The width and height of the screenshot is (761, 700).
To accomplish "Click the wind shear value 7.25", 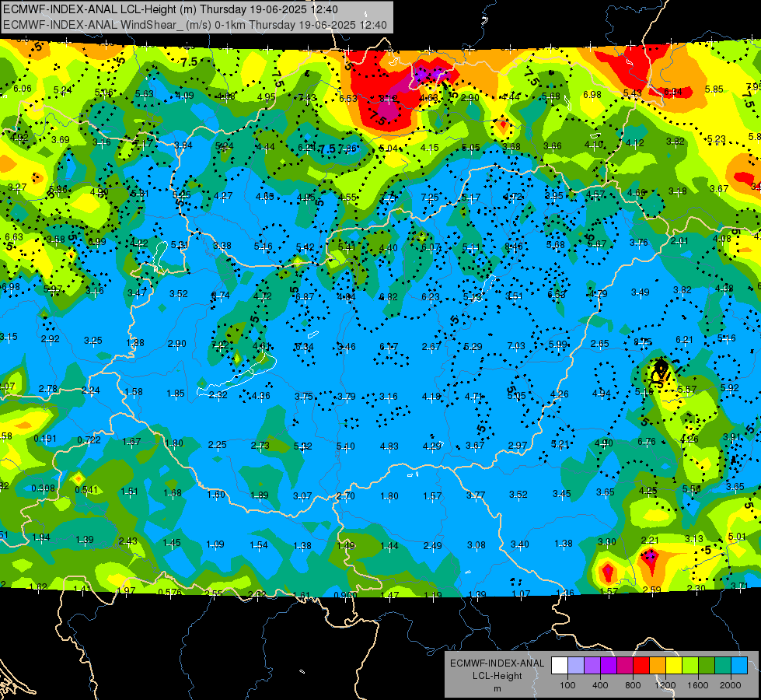I will coord(430,198).
